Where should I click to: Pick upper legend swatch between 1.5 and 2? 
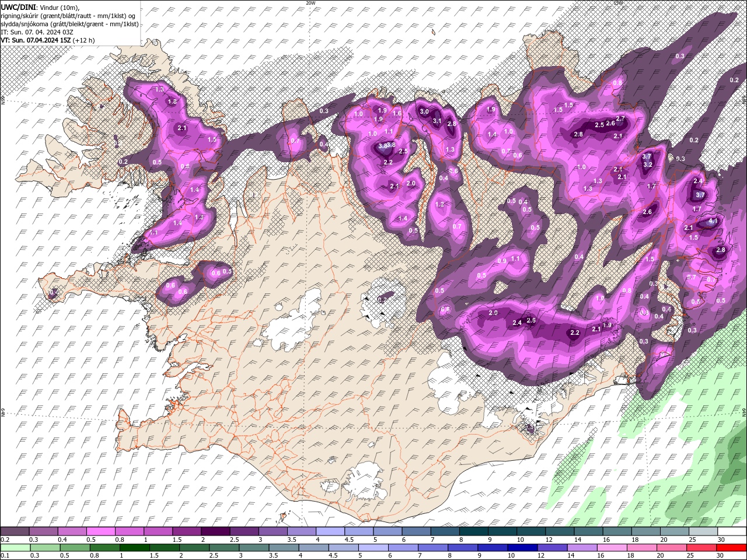point(187,531)
